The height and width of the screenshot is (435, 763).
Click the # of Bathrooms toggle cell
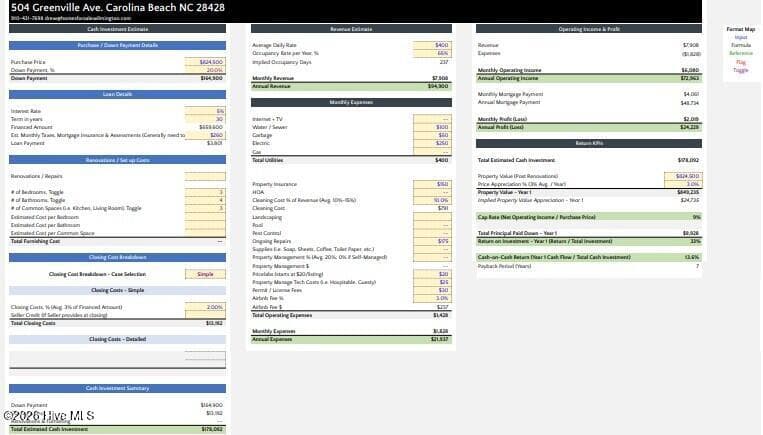pos(205,200)
